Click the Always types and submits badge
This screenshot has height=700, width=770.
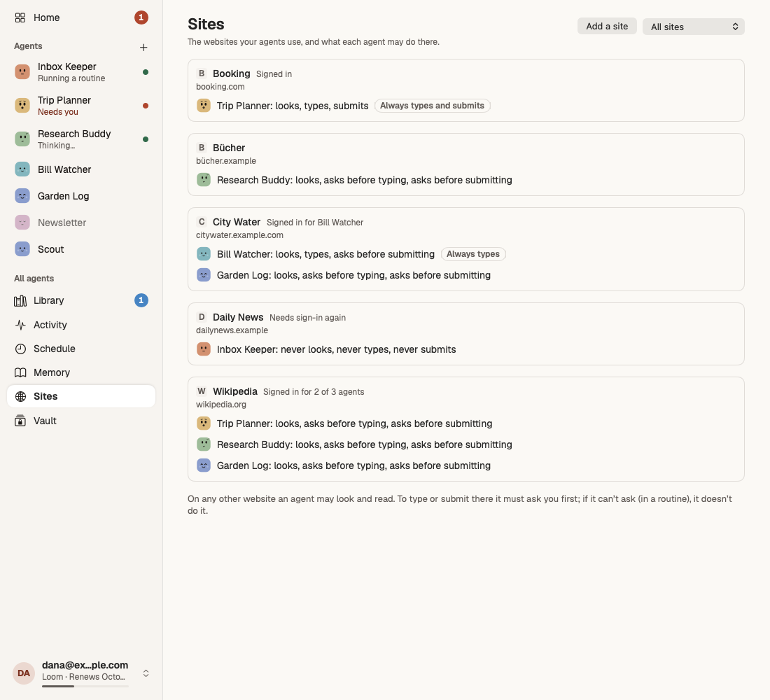pos(432,106)
